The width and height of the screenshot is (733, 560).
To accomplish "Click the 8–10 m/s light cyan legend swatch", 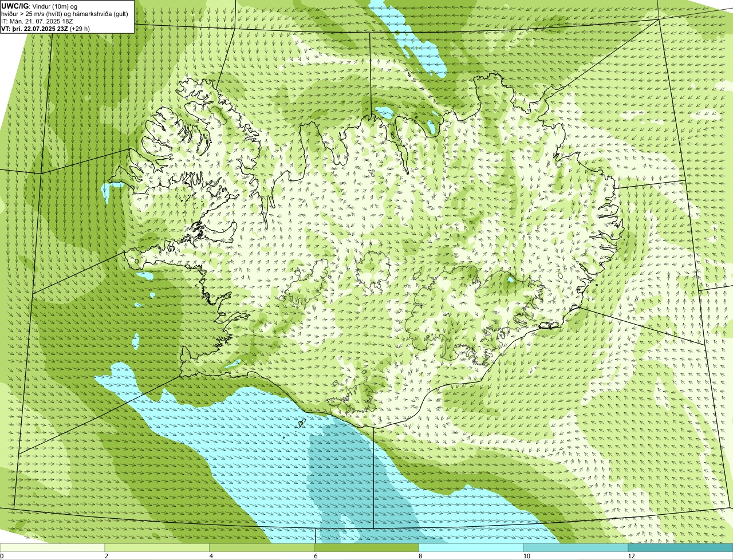I will [471, 548].
